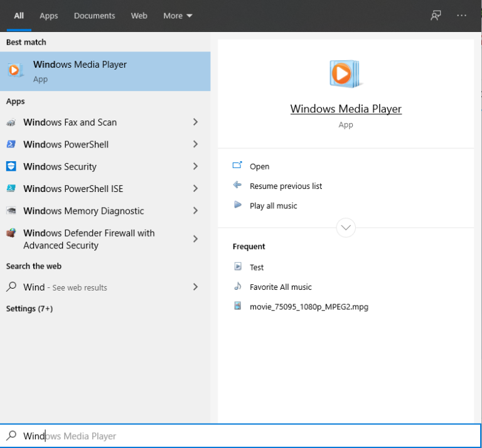
Task: Choose Resume previous list action
Action: (x=286, y=186)
